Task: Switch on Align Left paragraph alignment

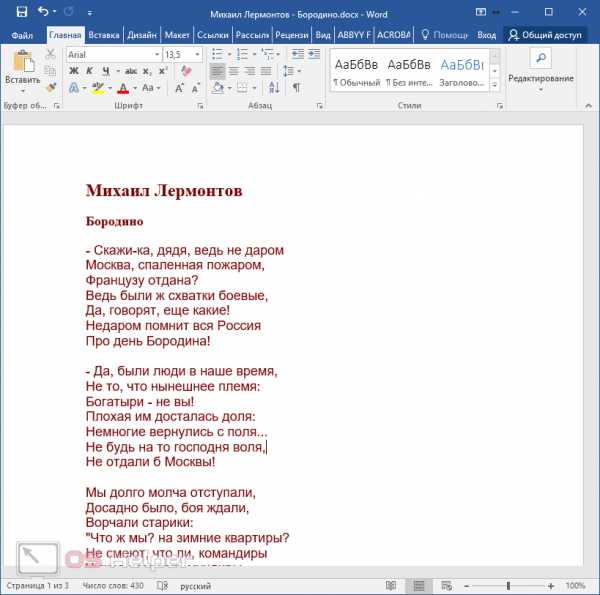Action: point(217,71)
